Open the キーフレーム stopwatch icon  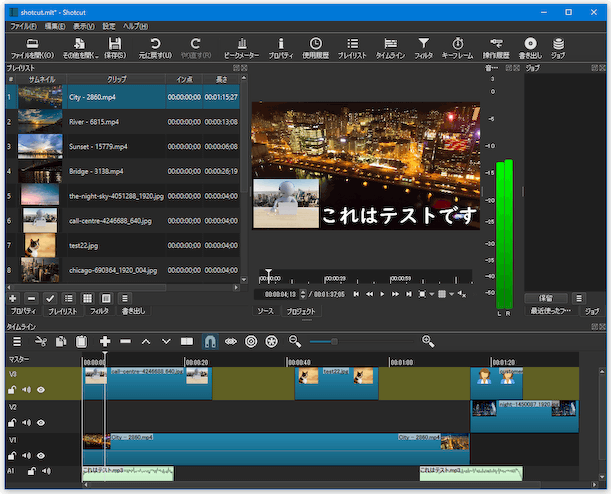[457, 48]
